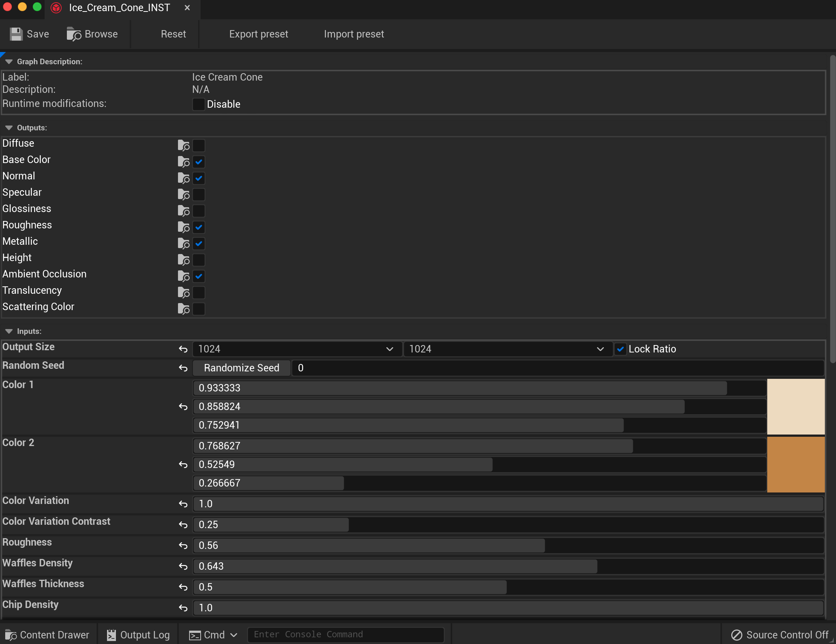Click the Source Control Off indicator

778,634
